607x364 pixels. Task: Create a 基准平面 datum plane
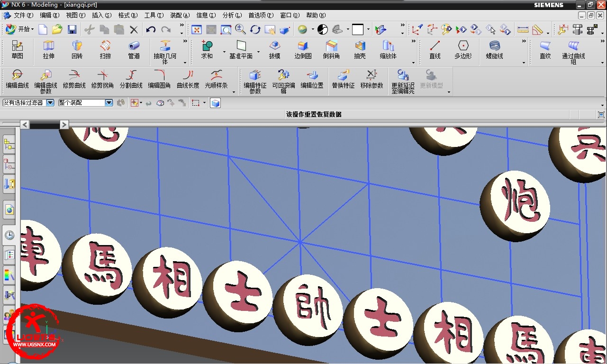[241, 50]
